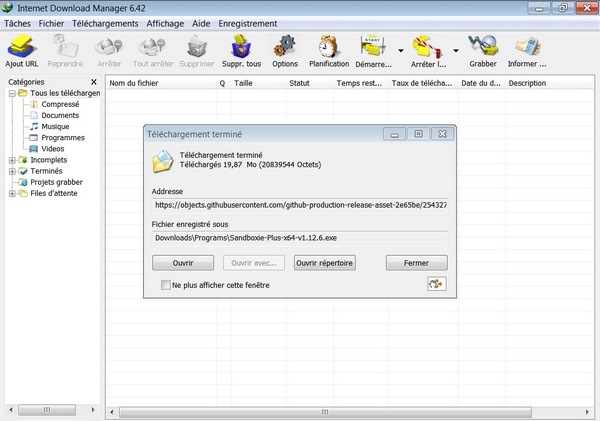Maximize the Téléchargement terminé dialog
600x421 pixels.
tap(418, 134)
